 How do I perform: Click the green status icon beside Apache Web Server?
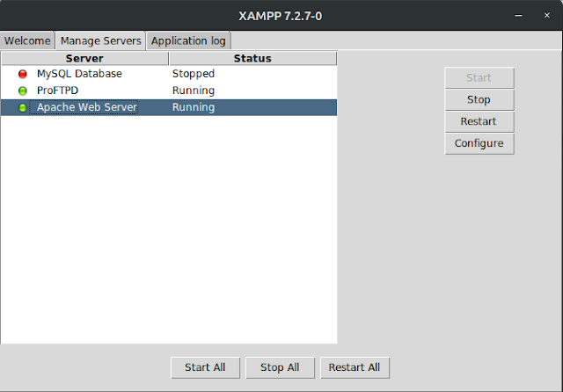click(23, 107)
